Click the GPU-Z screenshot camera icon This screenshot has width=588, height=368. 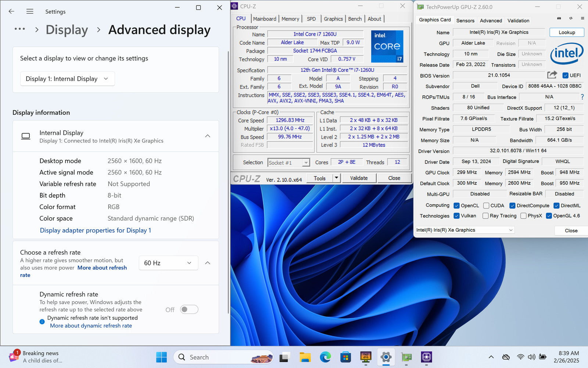pyautogui.click(x=559, y=18)
